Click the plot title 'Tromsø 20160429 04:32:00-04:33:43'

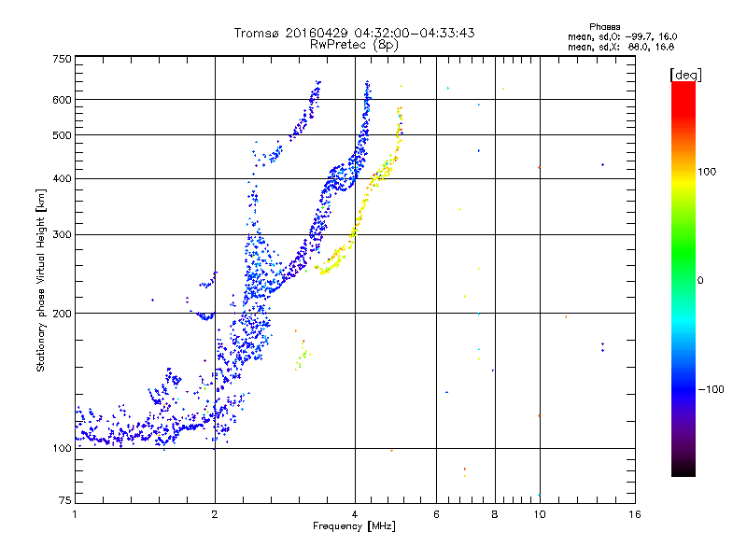point(354,33)
